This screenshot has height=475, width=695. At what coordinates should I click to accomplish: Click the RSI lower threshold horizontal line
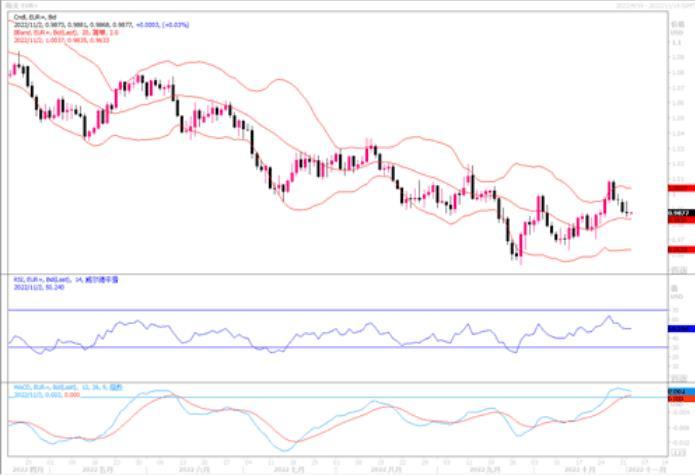[x=300, y=347]
